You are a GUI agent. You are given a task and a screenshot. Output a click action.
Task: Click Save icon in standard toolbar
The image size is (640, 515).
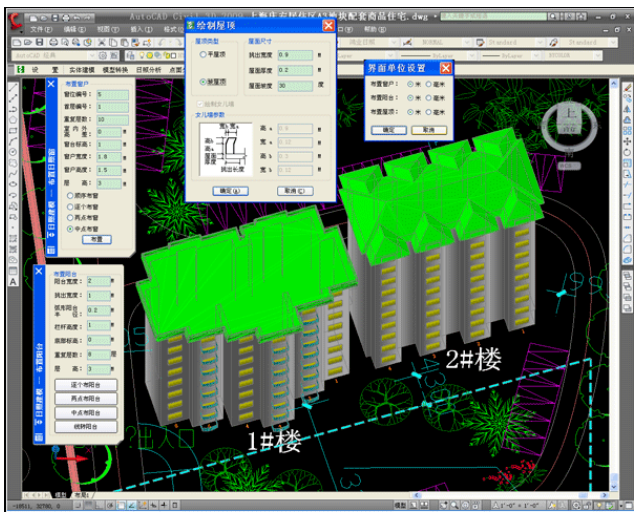coord(39,42)
